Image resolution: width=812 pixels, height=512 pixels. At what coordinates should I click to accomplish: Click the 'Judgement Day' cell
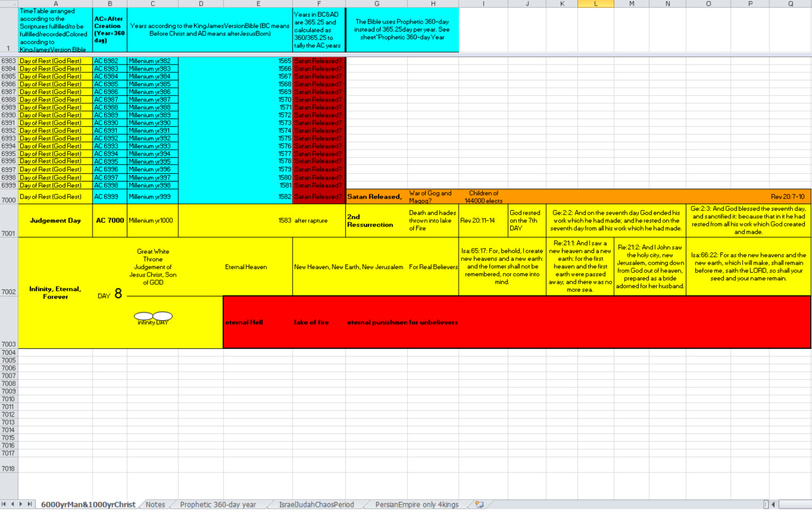coord(55,221)
